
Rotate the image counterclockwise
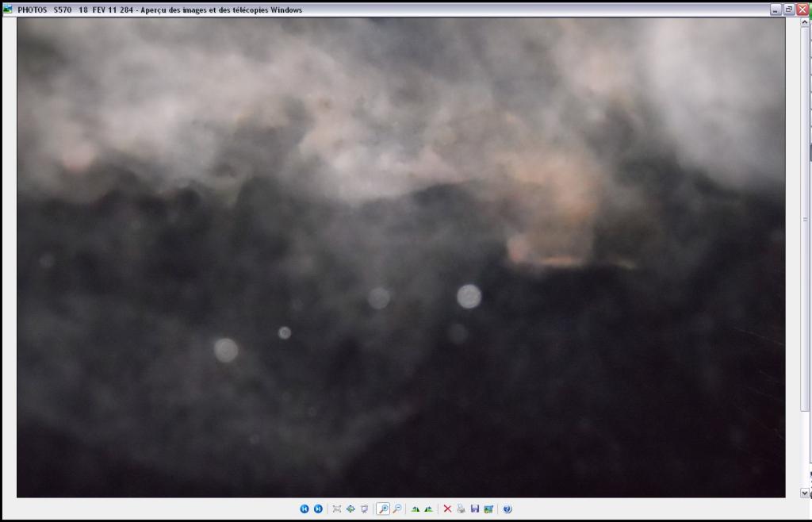click(429, 509)
